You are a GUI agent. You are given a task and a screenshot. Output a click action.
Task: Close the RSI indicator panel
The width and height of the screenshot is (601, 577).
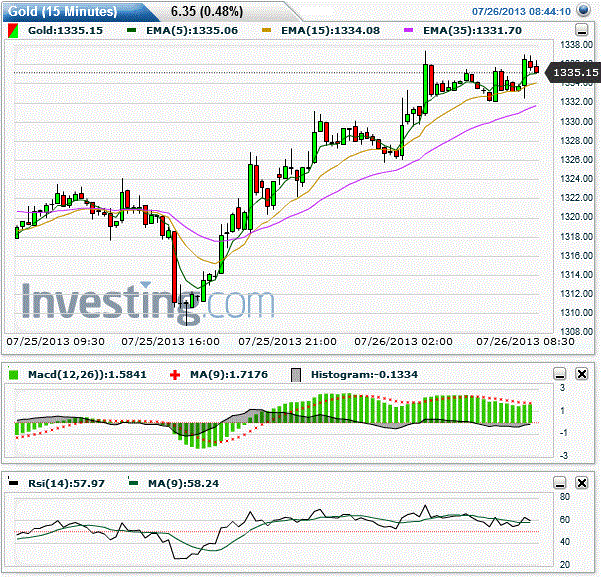point(581,483)
